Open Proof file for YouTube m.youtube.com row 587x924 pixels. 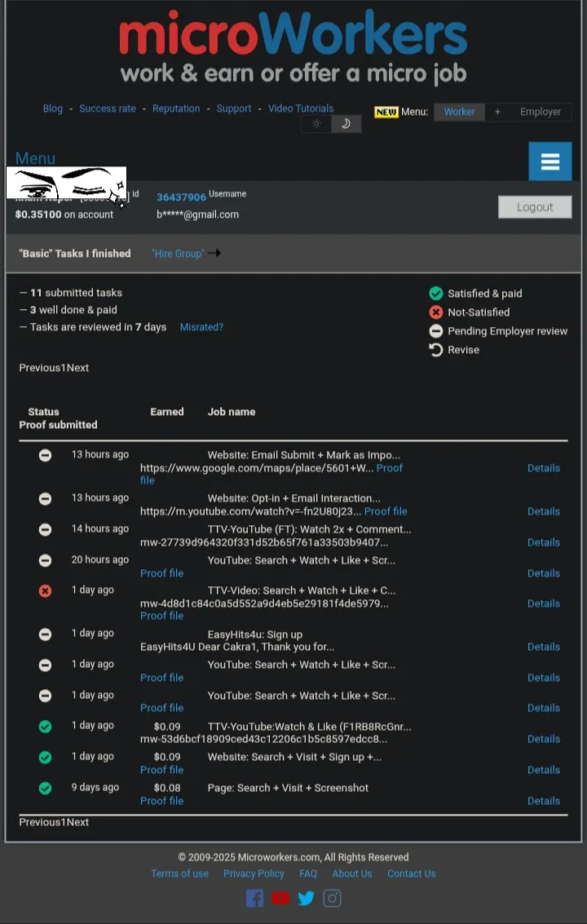pyautogui.click(x=386, y=511)
